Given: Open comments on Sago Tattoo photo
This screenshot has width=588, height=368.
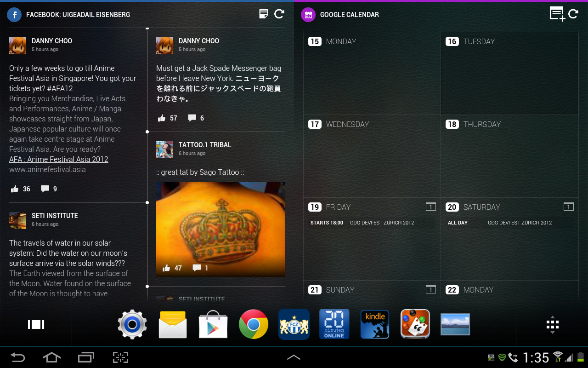Looking at the screenshot, I should point(197,268).
